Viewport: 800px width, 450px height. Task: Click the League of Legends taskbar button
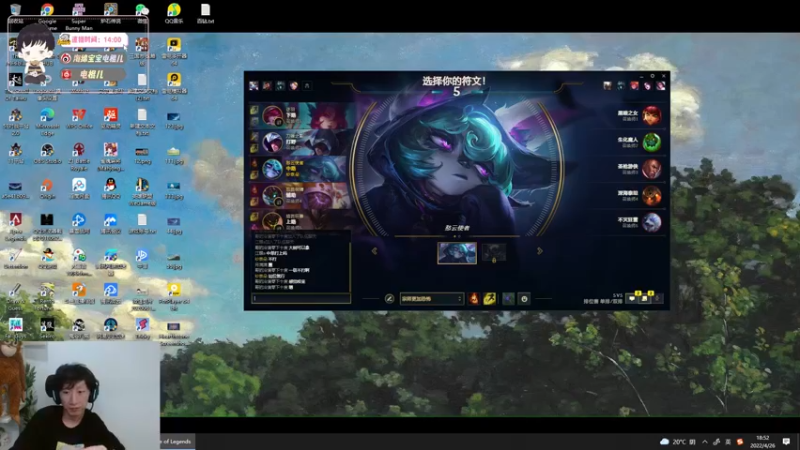tap(177, 441)
